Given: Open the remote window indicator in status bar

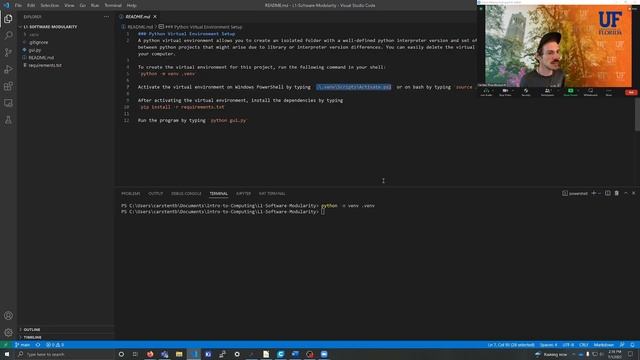Looking at the screenshot, I should pos(5,345).
